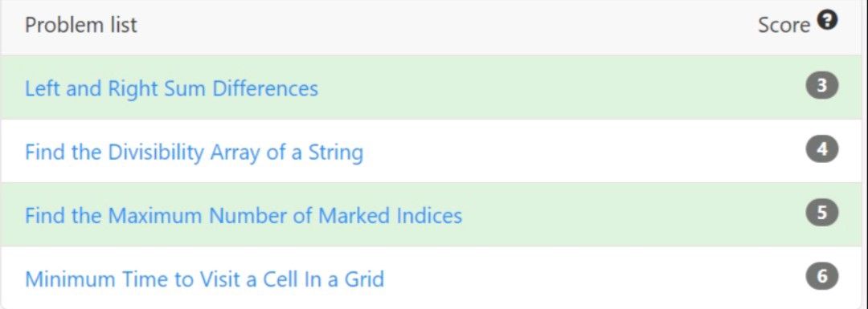Click the word String in the second problem title
The image size is (868, 309).
coord(335,152)
